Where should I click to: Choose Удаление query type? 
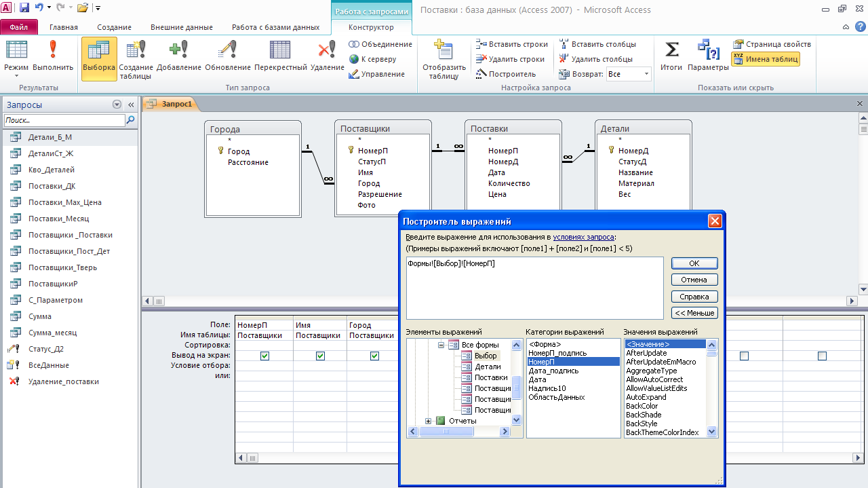[x=328, y=56]
